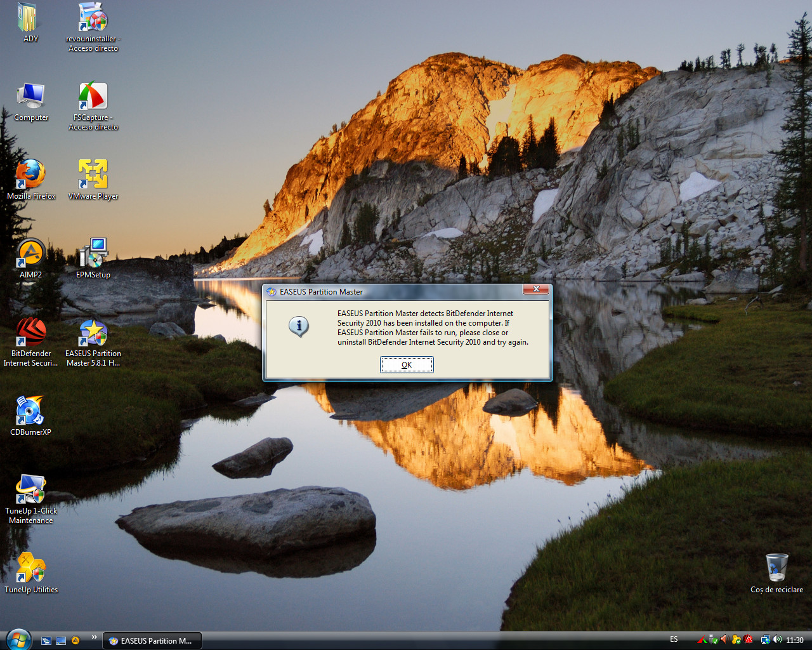The width and height of the screenshot is (812, 650).
Task: Click the EASEUS Partition Master dialog title bar
Action: click(393, 291)
